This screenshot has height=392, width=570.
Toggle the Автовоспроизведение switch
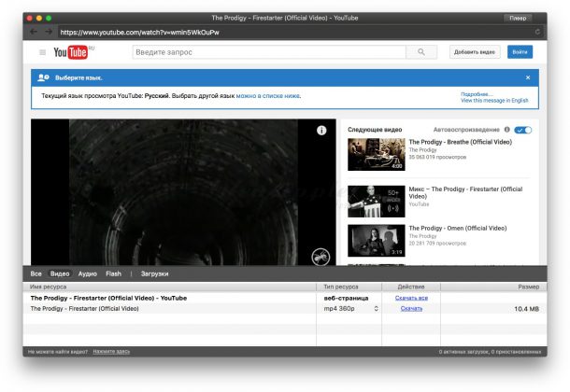[523, 130]
